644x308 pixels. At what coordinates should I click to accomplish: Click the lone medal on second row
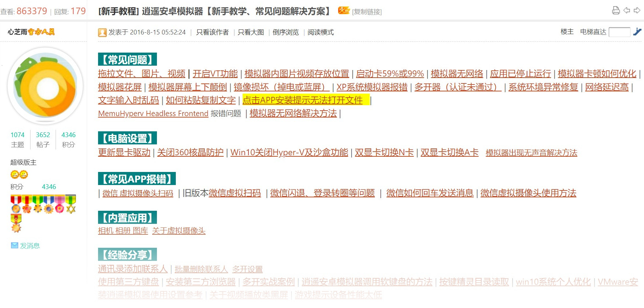coord(16,223)
